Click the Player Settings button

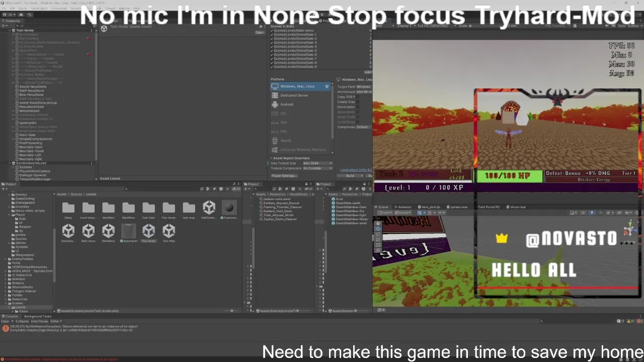[283, 176]
